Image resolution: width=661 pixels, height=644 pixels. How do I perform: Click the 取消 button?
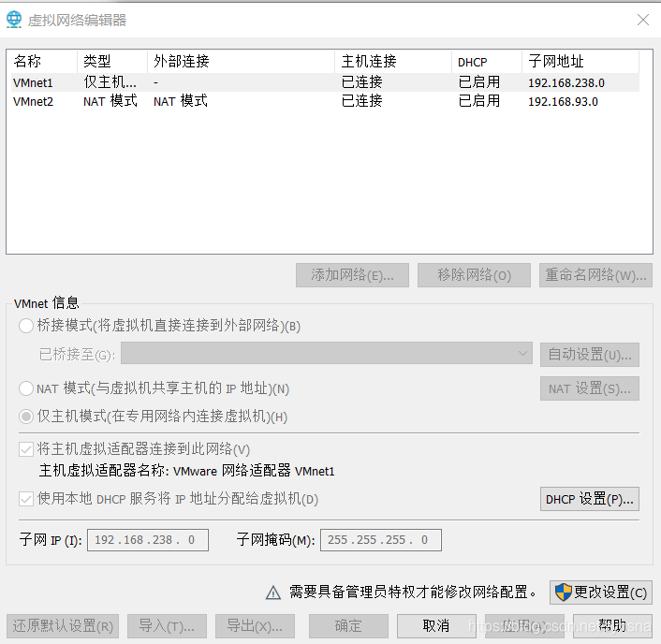[x=436, y=626]
